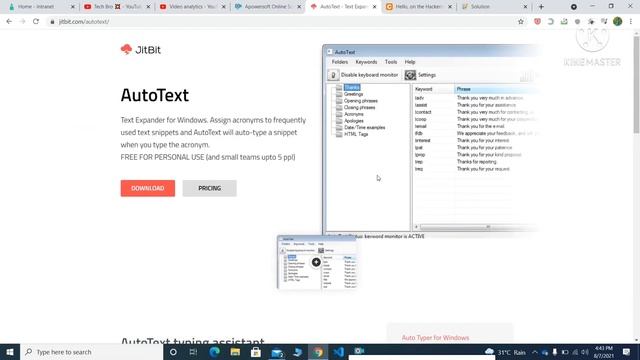Screen dimensions: 640x360
Task: Open the Chrome profile avatar
Action: [x=618, y=22]
